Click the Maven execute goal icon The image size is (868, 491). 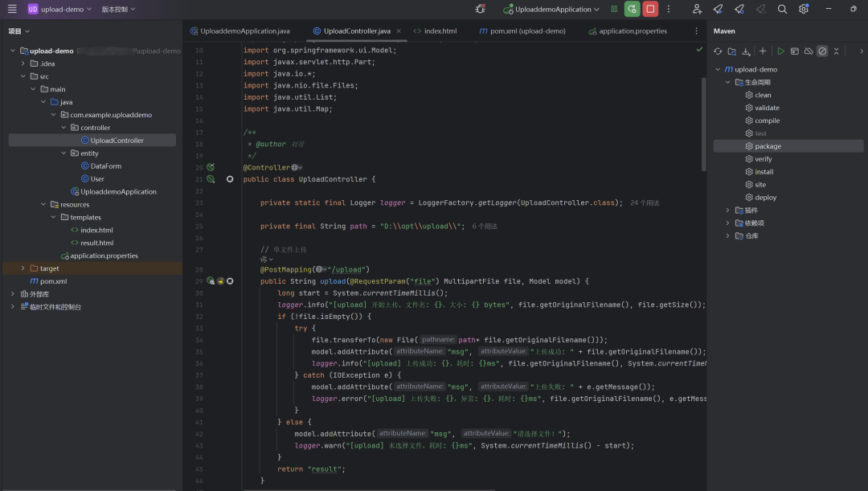click(794, 51)
